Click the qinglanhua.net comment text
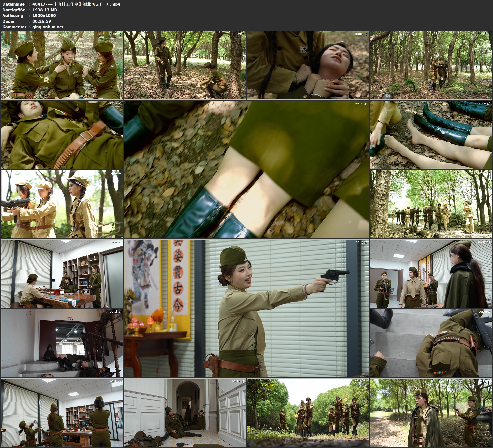 [48, 27]
